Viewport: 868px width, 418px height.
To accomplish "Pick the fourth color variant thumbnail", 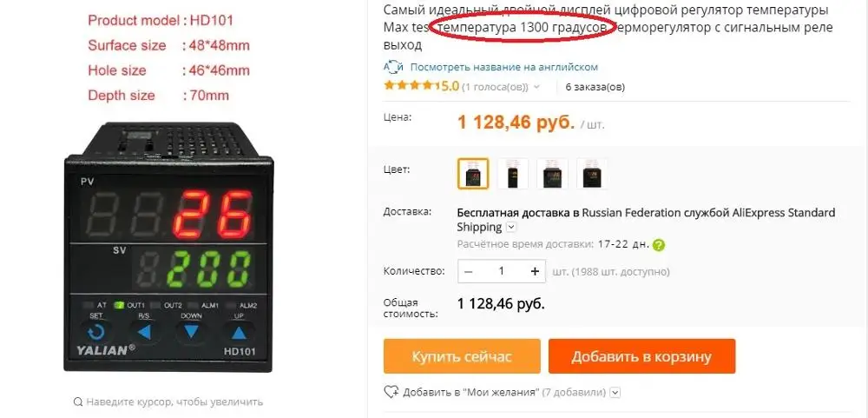I will coord(592,174).
